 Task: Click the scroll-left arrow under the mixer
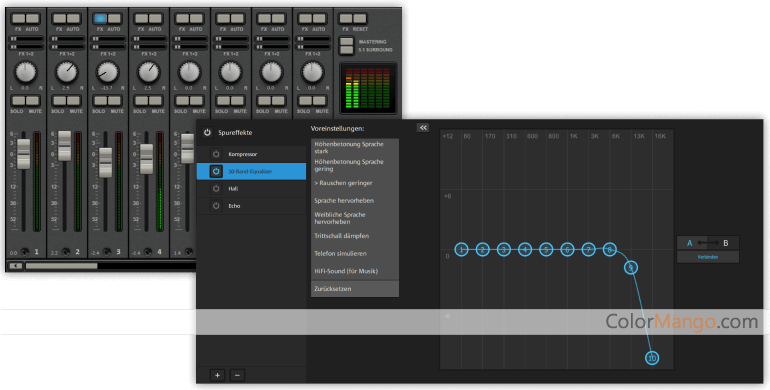[x=16, y=266]
